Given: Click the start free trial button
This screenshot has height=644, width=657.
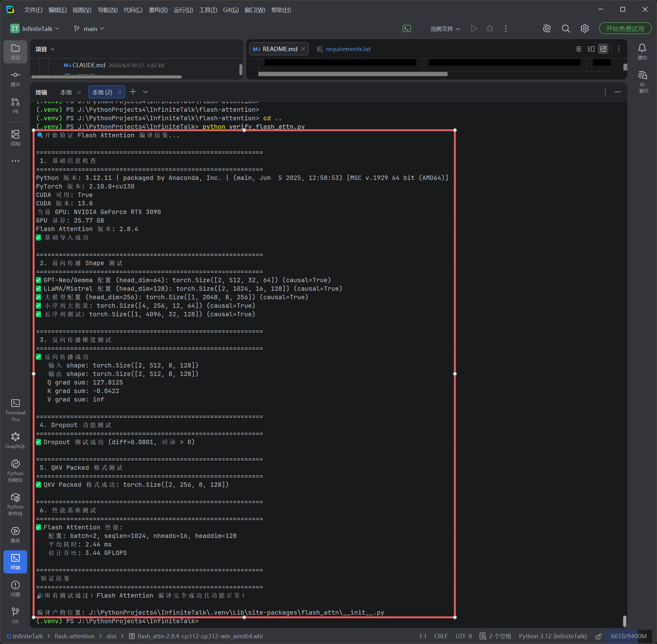Looking at the screenshot, I should 624,29.
